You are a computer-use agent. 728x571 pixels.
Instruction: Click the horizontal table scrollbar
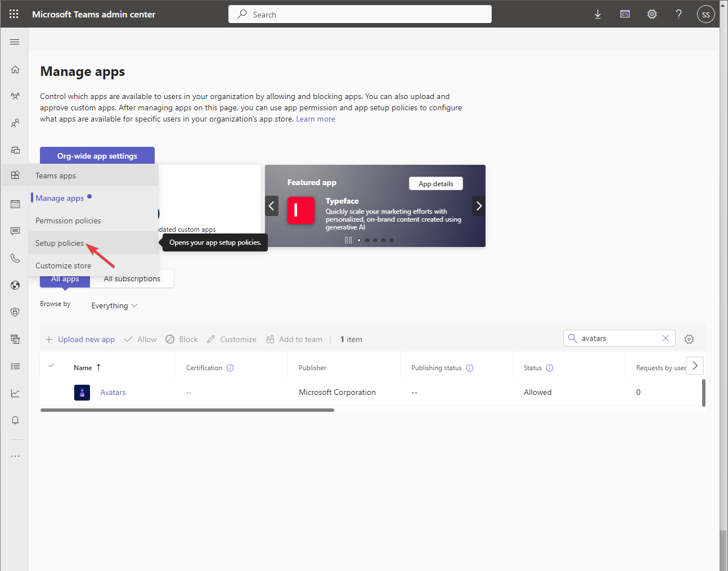point(187,410)
